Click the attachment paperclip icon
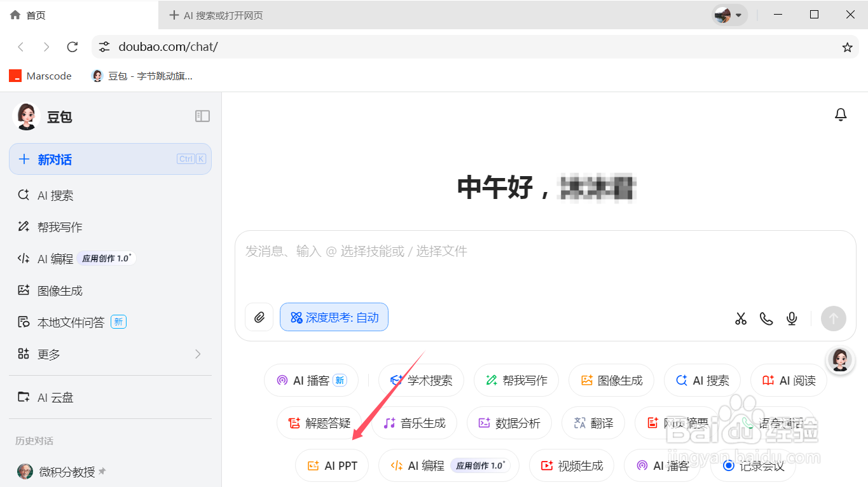Image resolution: width=868 pixels, height=487 pixels. click(259, 317)
